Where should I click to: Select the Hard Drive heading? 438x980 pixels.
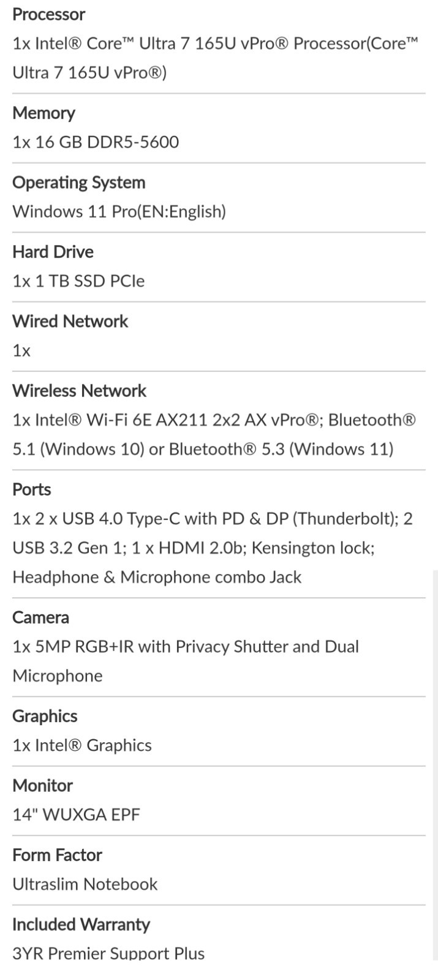click(x=53, y=252)
